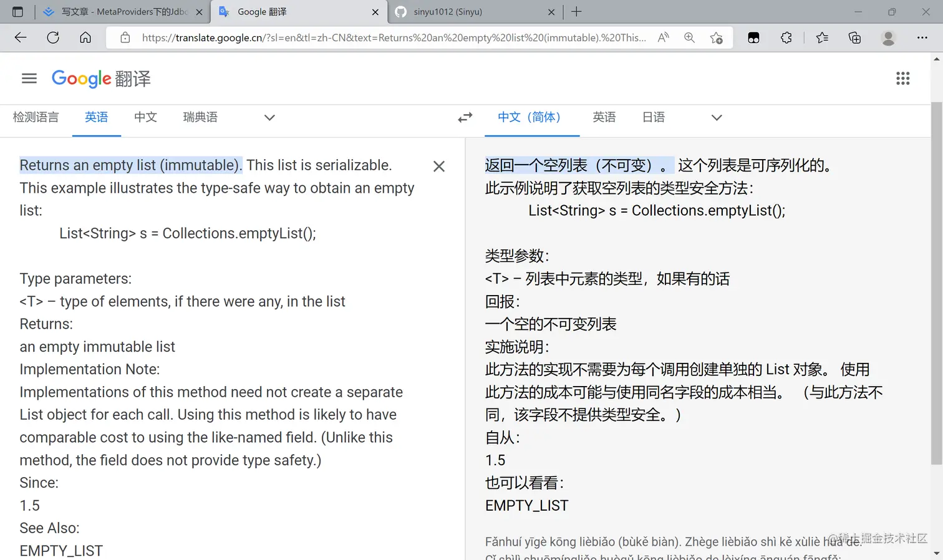943x560 pixels.
Task: Open the zoom magnifier icon
Action: (x=689, y=37)
